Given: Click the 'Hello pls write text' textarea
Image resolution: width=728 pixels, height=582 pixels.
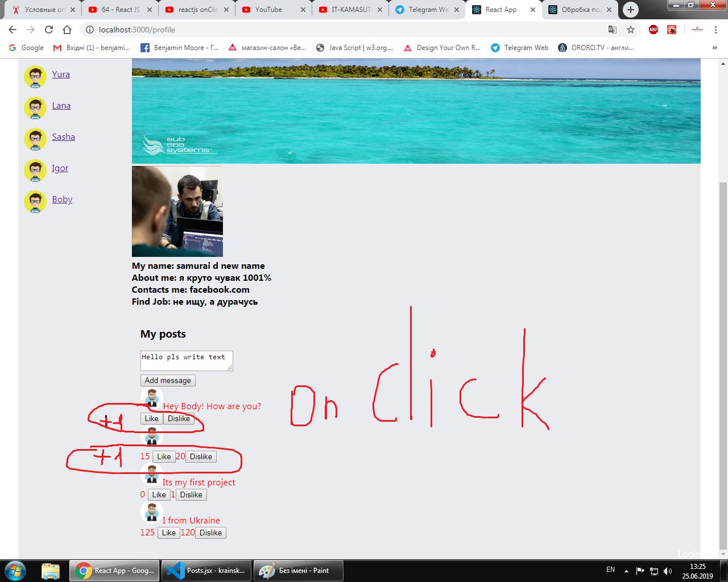Looking at the screenshot, I should [187, 361].
